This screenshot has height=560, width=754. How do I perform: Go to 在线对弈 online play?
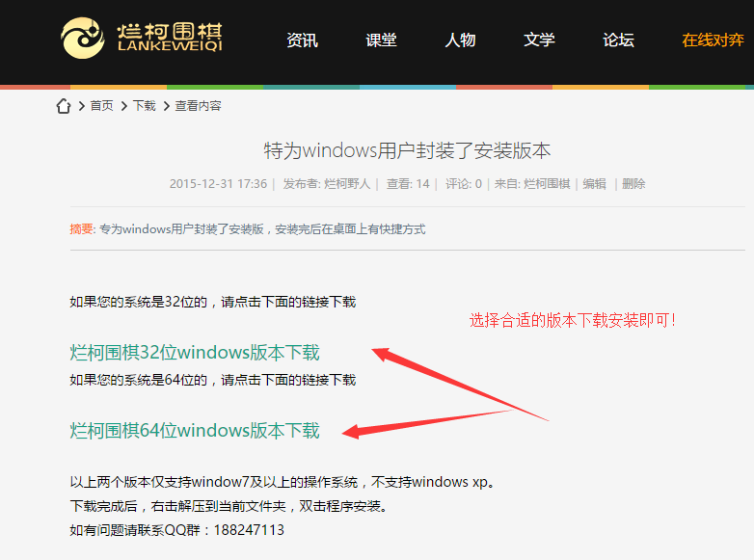click(713, 40)
